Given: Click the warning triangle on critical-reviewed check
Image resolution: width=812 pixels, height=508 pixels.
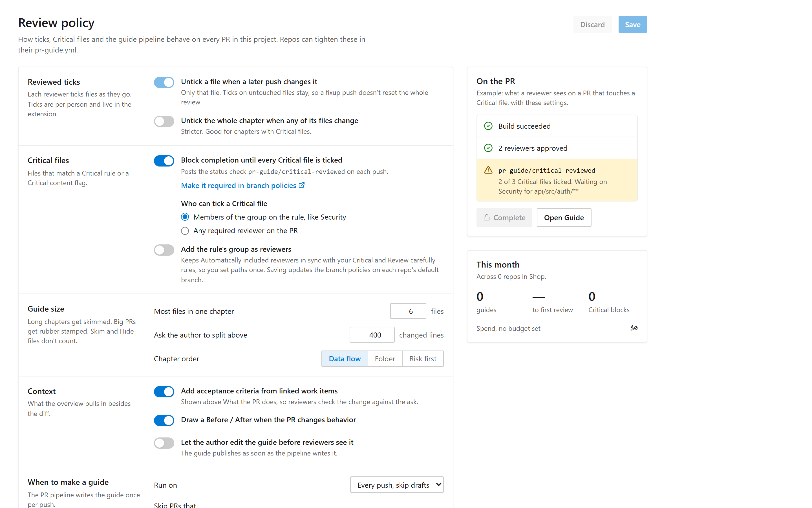Looking at the screenshot, I should point(488,170).
